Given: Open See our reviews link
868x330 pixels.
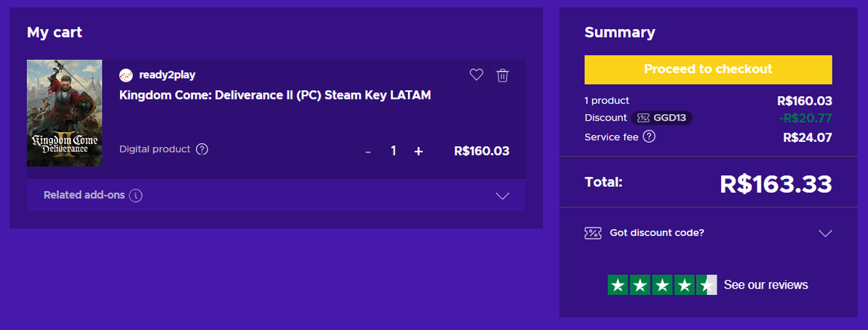Looking at the screenshot, I should [x=765, y=285].
